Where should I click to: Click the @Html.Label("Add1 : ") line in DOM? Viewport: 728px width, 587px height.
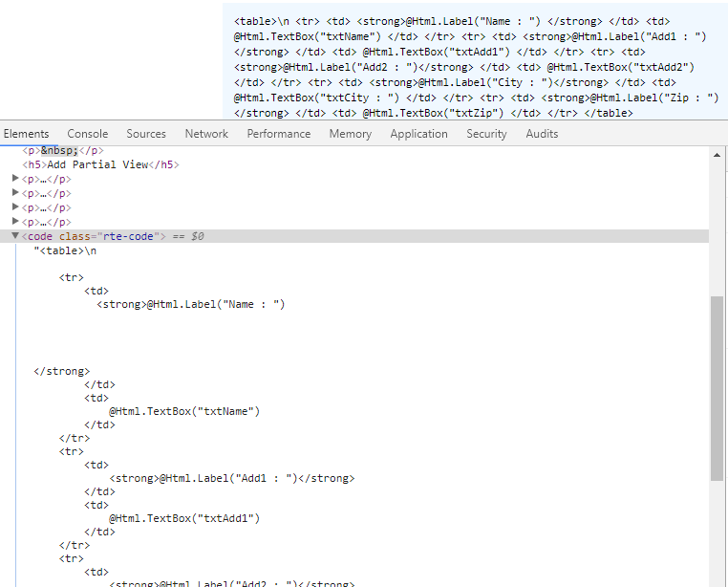[x=231, y=478]
